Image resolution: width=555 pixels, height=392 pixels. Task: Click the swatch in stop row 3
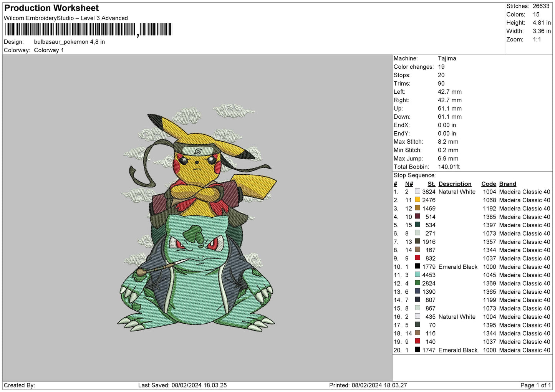[417, 208]
